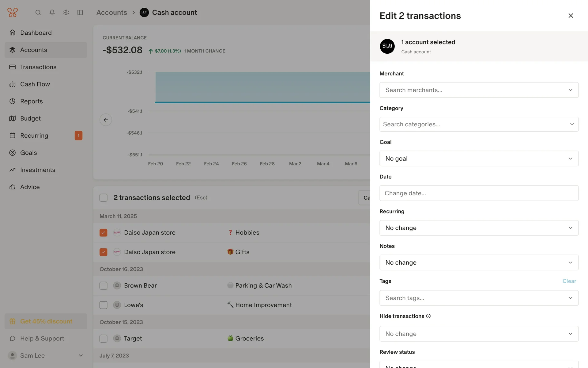Screen dimensions: 588x368
Task: Click the Hide transactions info icon
Action: 428,316
